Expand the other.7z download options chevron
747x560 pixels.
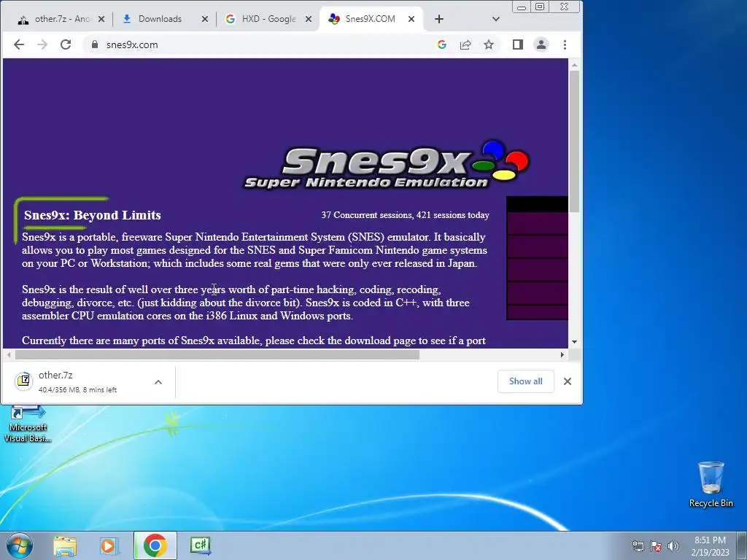pos(158,382)
